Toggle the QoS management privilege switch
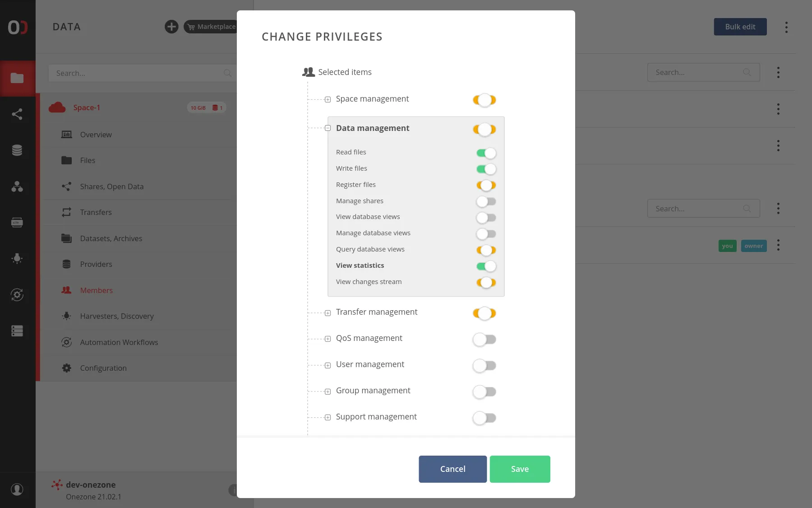The height and width of the screenshot is (508, 812). (484, 339)
